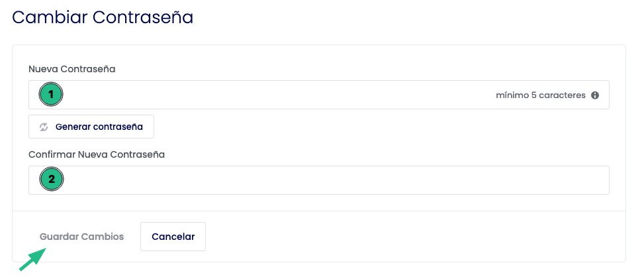Click the green circle marker numbered 2
Viewport: 644px width, 277px height.
point(52,179)
